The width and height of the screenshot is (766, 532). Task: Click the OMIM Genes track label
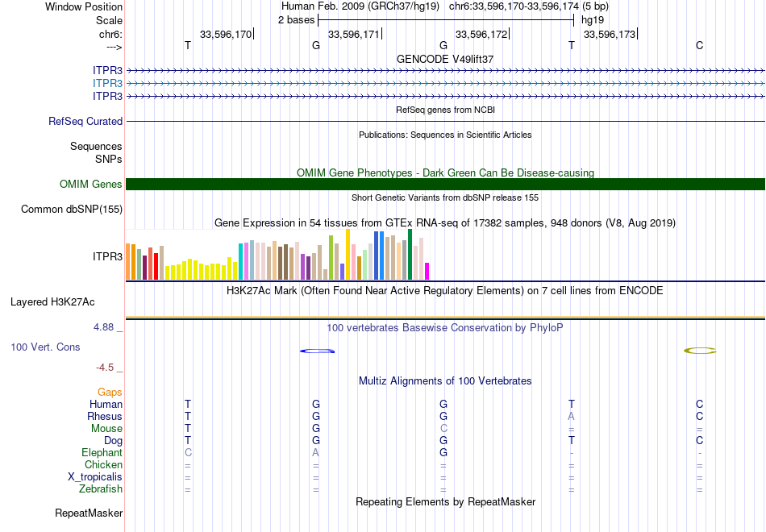coord(91,184)
